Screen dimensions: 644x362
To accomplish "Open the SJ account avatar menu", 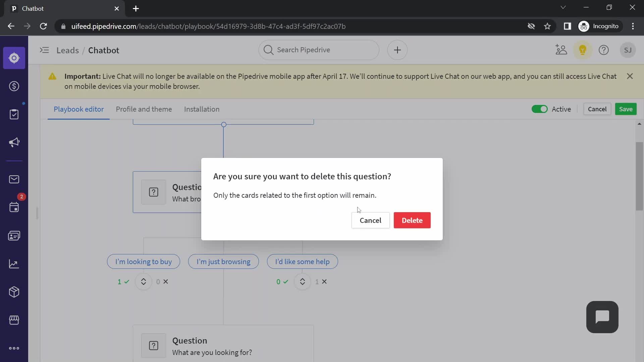I will point(628,50).
